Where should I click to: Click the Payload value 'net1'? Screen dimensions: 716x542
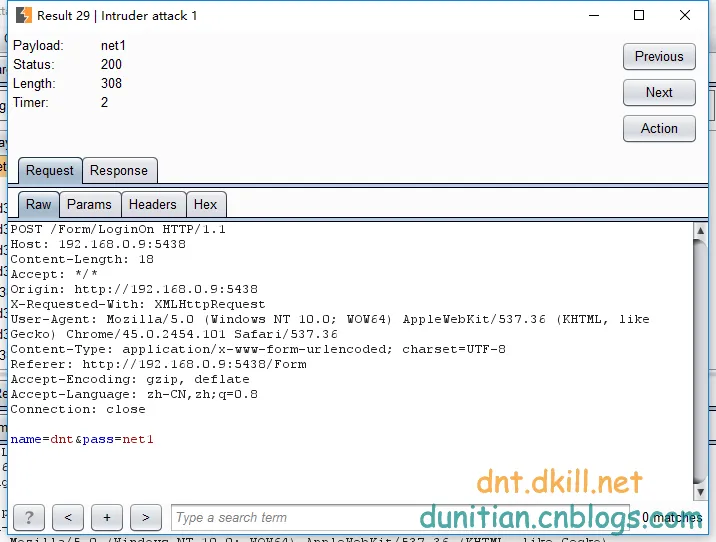click(x=113, y=46)
